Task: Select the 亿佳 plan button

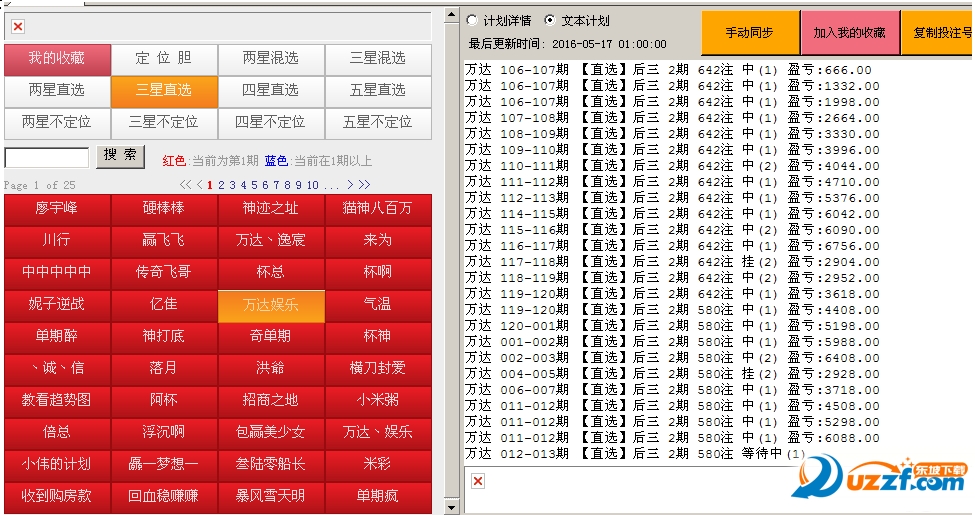Action: click(164, 305)
